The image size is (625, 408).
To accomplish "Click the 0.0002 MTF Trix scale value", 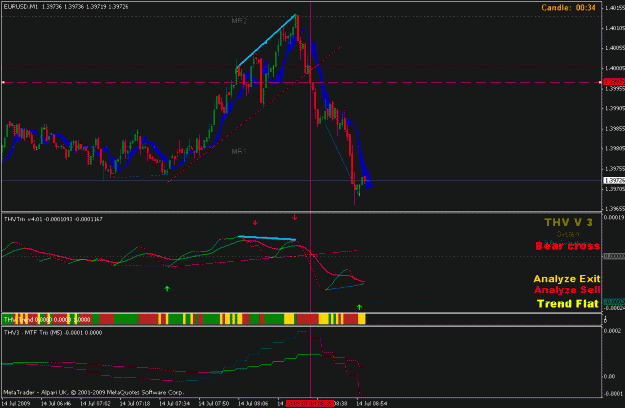I will tap(612, 331).
